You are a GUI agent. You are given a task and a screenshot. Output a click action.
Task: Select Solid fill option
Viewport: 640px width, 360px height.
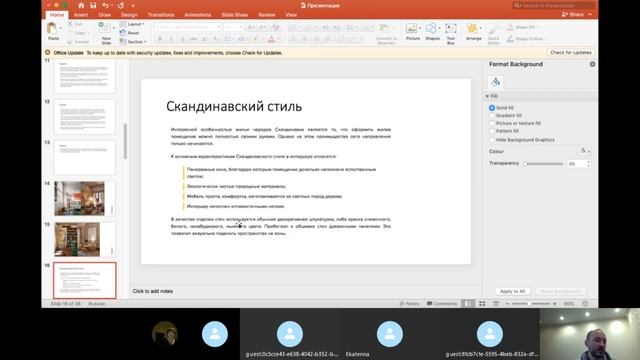(492, 108)
